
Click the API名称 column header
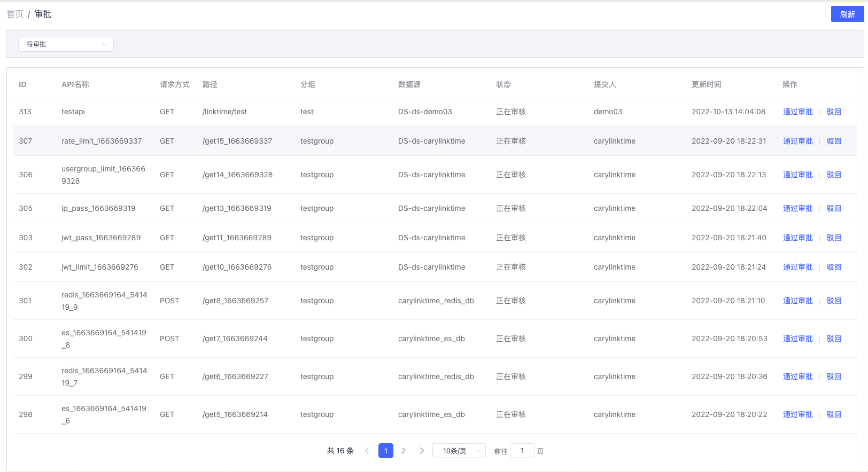click(x=75, y=84)
